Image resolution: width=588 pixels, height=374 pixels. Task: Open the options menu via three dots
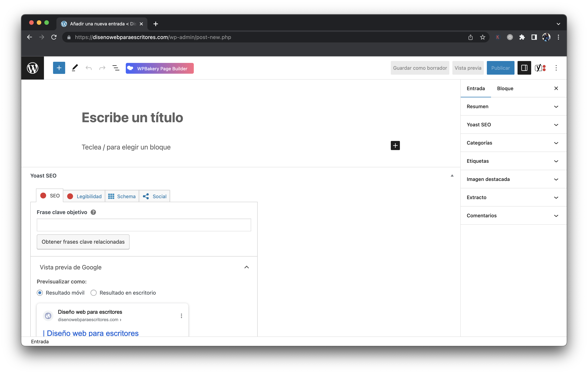click(556, 68)
